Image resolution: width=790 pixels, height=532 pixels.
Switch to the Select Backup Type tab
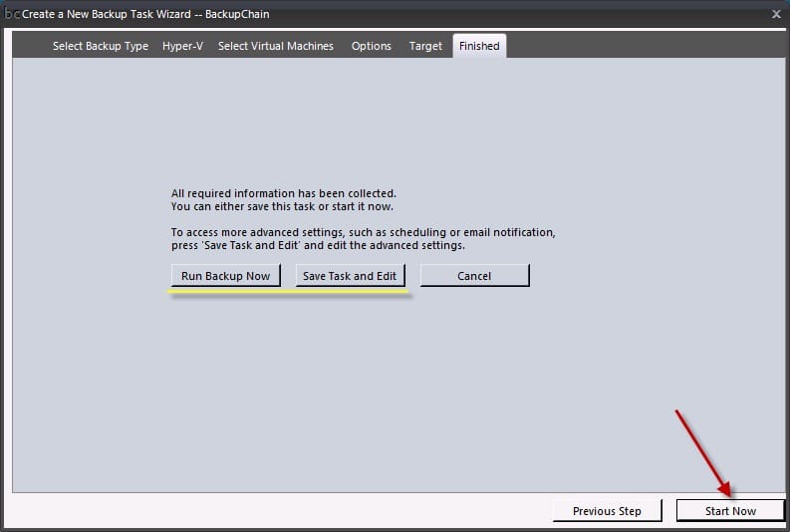pos(101,46)
